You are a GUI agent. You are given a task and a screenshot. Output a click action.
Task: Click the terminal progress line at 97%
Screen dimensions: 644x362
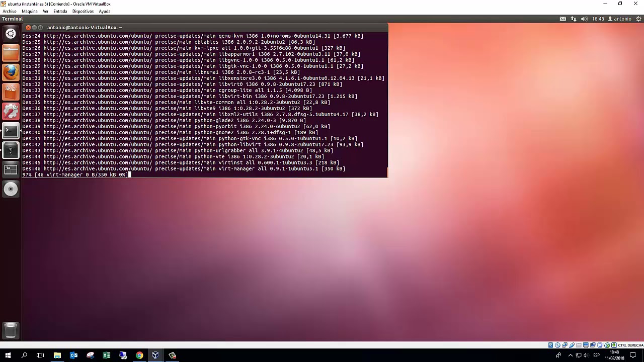click(x=75, y=174)
